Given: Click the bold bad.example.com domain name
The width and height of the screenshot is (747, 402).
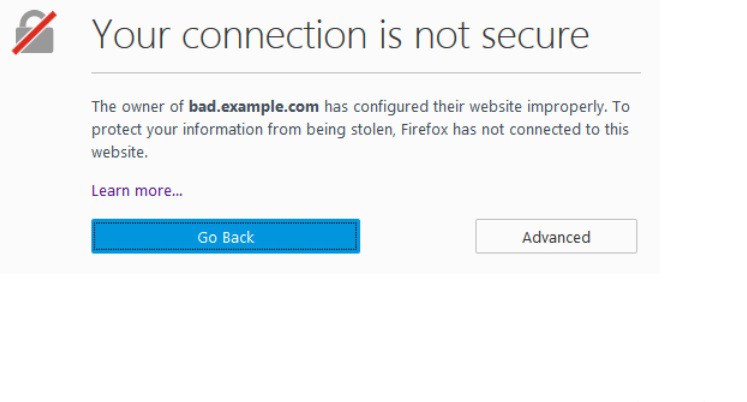Looking at the screenshot, I should [x=254, y=106].
